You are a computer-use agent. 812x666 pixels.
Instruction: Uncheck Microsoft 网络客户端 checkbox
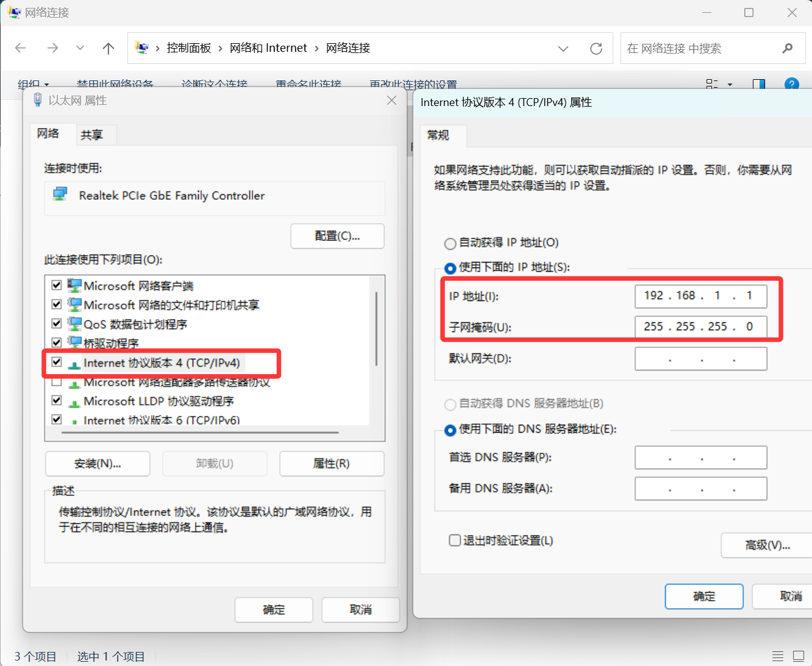coord(57,285)
